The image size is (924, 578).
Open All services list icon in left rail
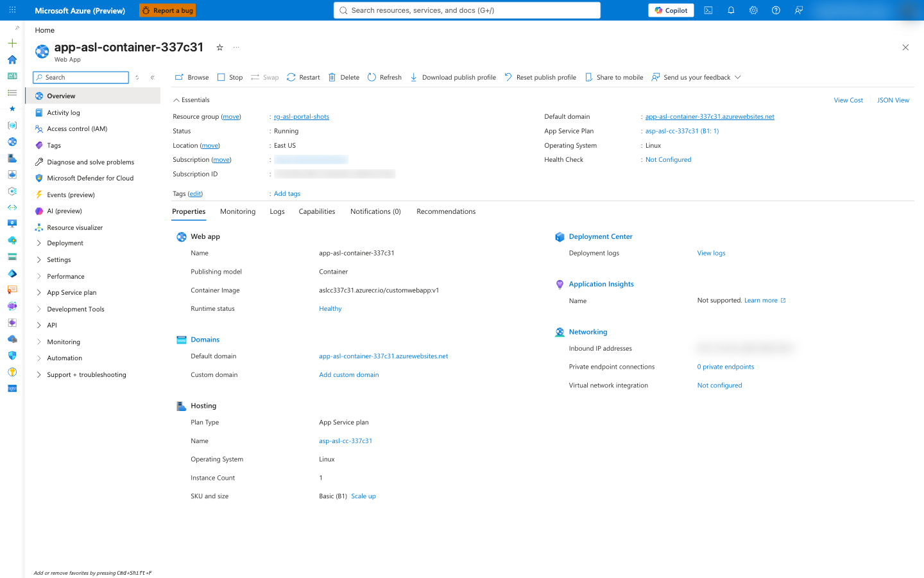[12, 92]
